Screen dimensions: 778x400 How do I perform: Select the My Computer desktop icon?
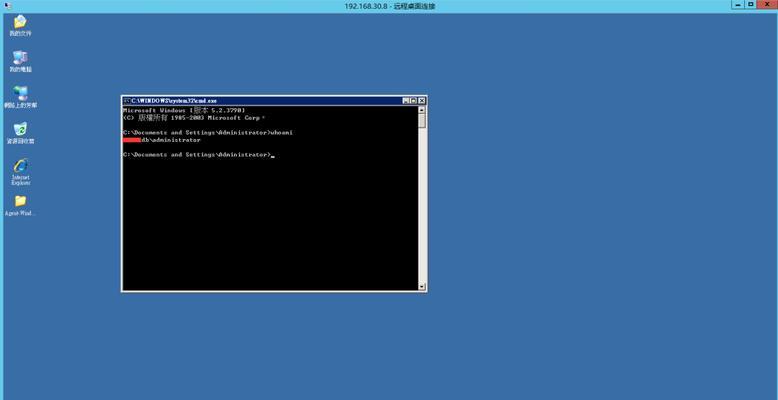(20, 61)
